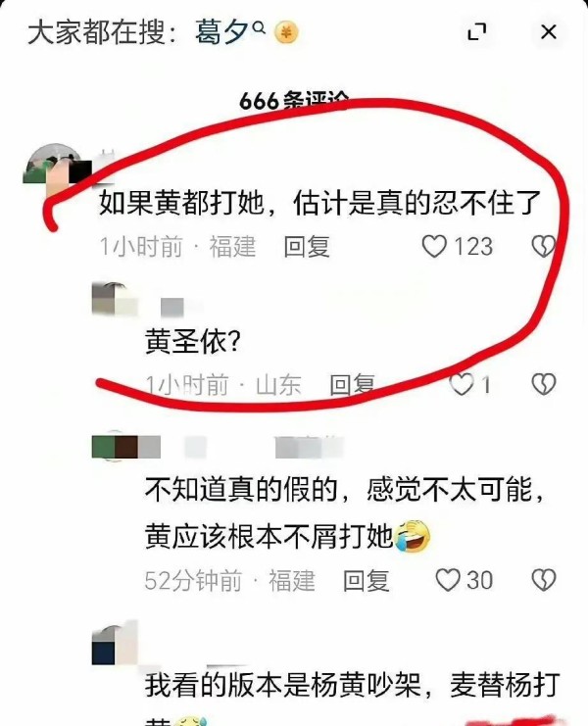Dislike the 黄圣依? reply

click(544, 384)
